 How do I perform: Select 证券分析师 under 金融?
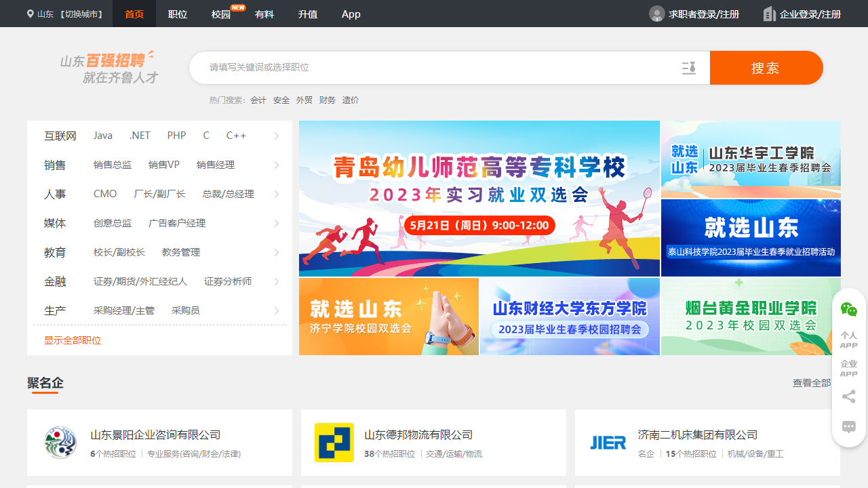[228, 282]
